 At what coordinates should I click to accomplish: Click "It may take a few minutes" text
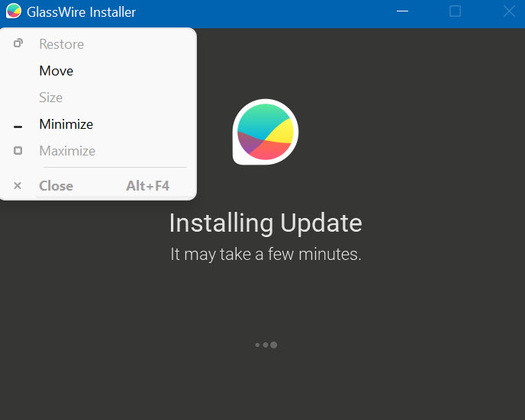[265, 255]
